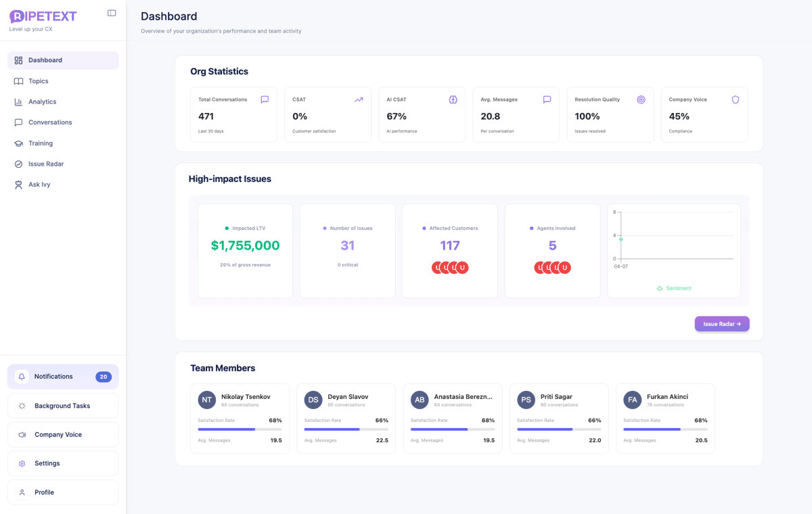
Task: Open Background Tasks panel
Action: pos(62,406)
